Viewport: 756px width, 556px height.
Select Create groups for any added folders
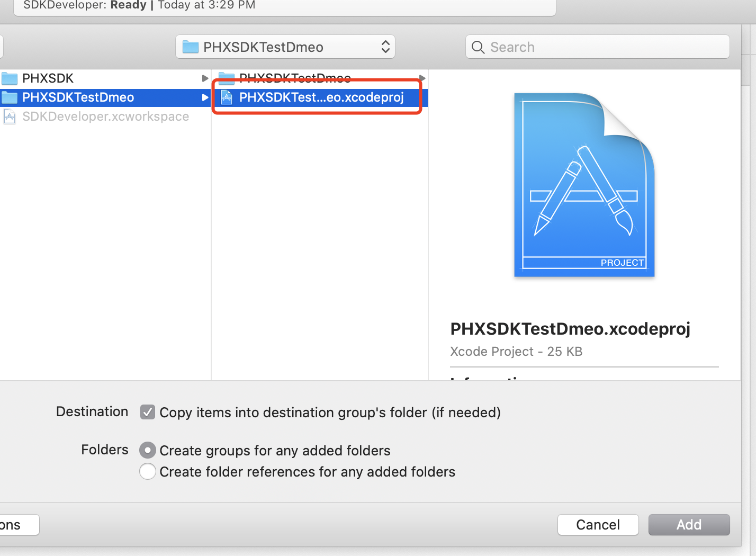[148, 450]
